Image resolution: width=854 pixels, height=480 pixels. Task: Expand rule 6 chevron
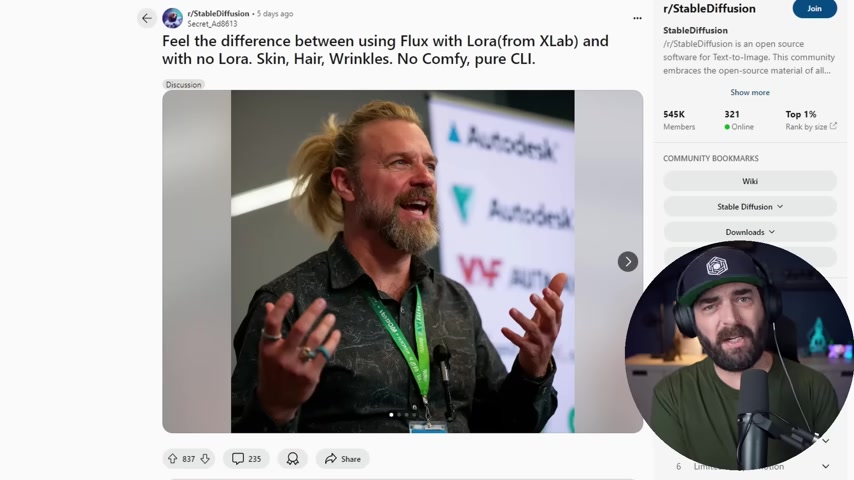pos(826,466)
